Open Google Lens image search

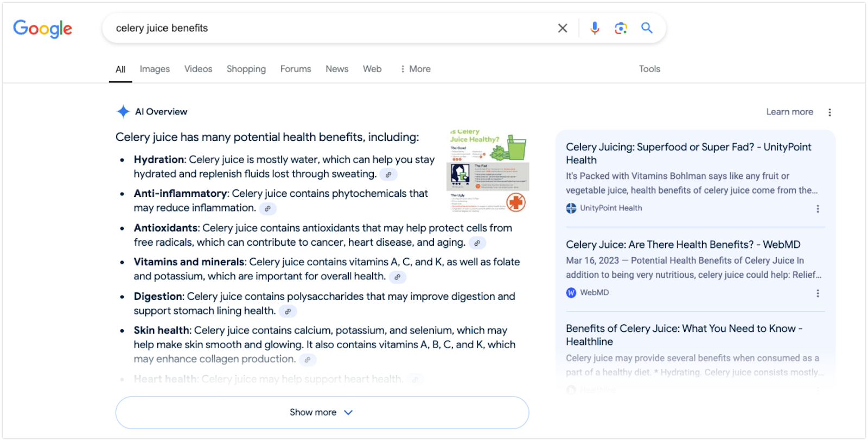click(621, 28)
